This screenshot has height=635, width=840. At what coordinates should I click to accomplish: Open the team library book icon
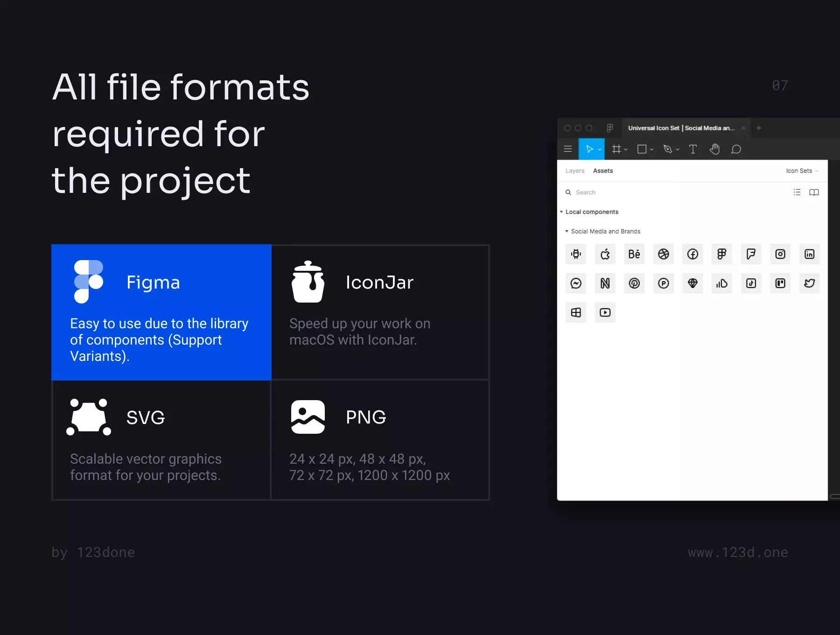coord(814,192)
